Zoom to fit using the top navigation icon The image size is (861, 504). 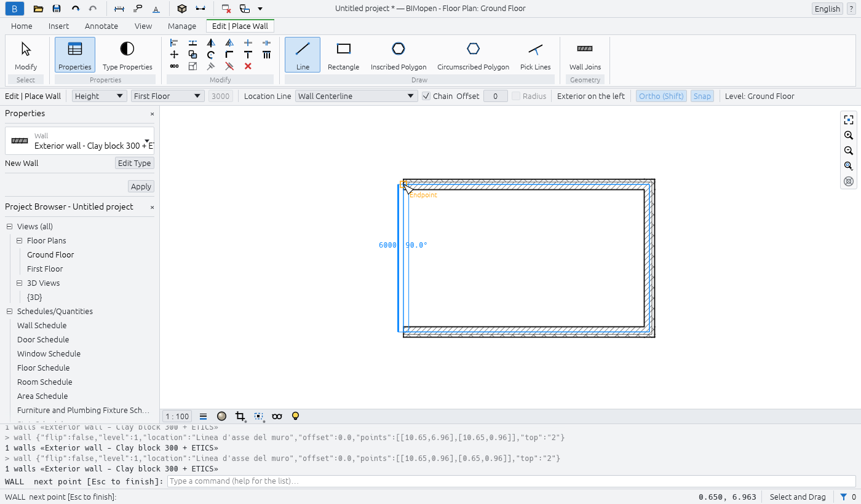(849, 120)
